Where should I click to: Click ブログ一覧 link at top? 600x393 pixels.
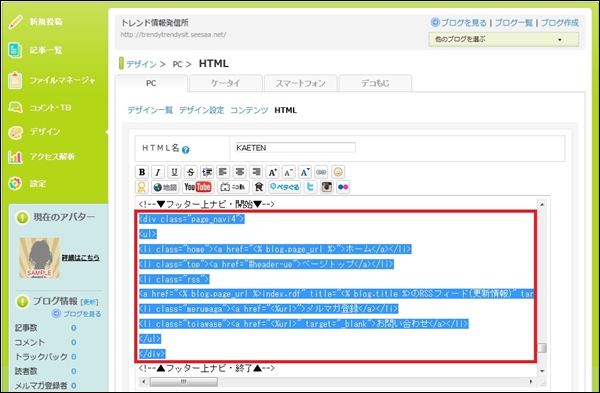(x=514, y=23)
